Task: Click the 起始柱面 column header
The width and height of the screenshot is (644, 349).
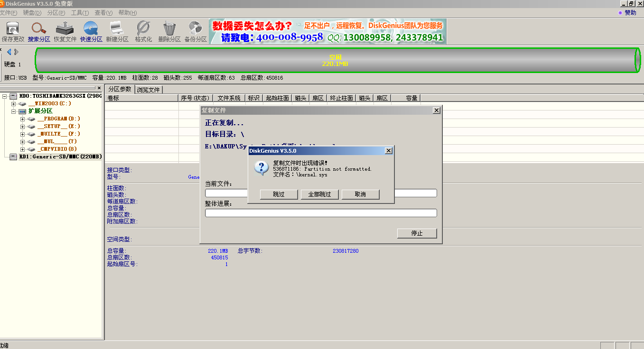Action: pyautogui.click(x=277, y=98)
